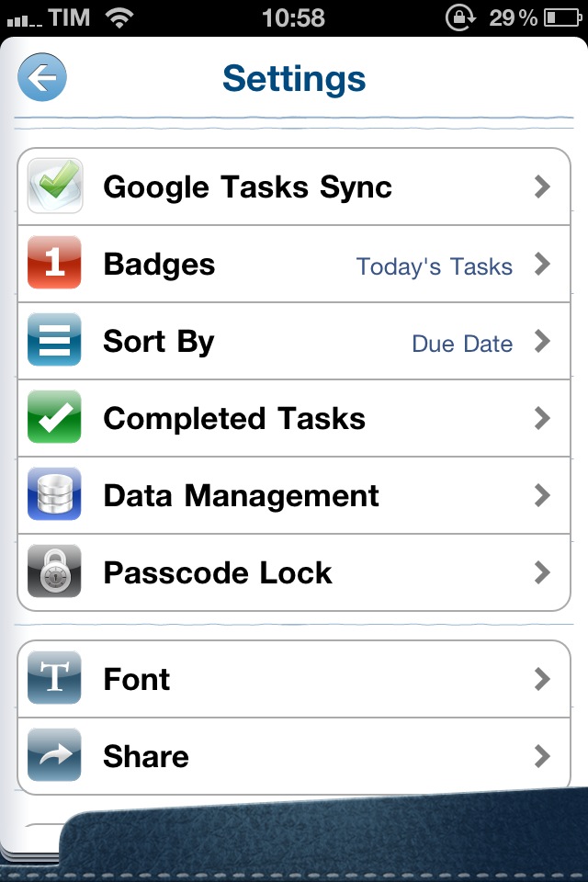The image size is (588, 882).
Task: Expand Passcode Lock via its chevron
Action: coord(542,572)
